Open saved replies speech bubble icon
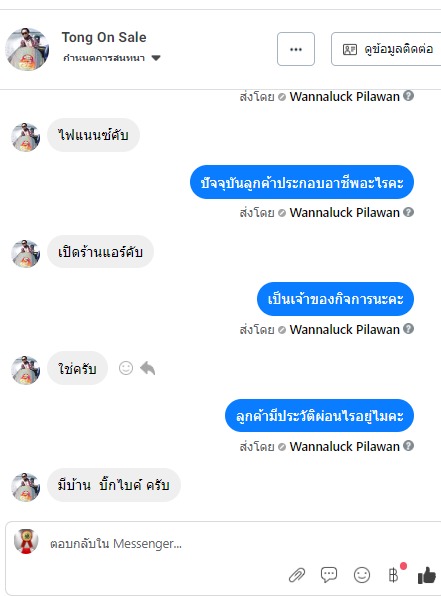The width and height of the screenshot is (441, 596). 329,575
